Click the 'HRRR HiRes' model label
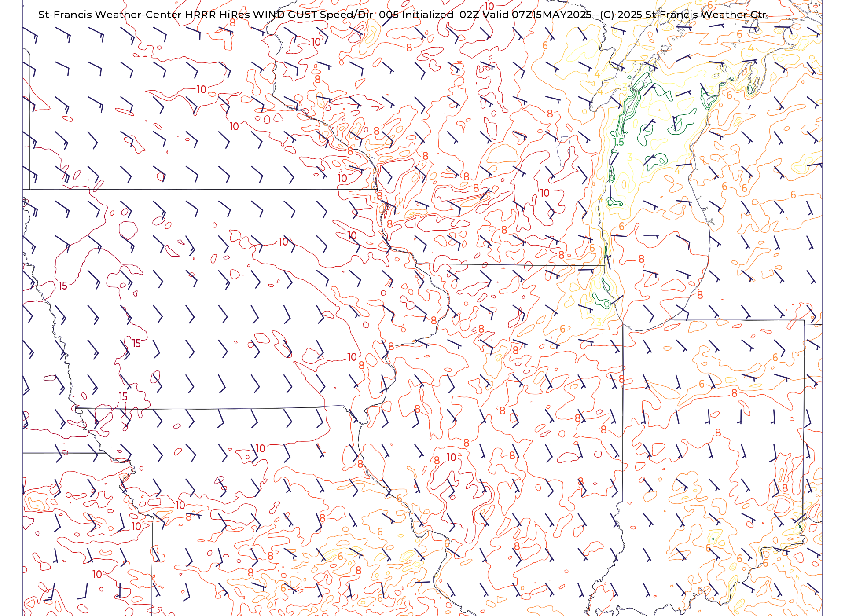 point(217,15)
